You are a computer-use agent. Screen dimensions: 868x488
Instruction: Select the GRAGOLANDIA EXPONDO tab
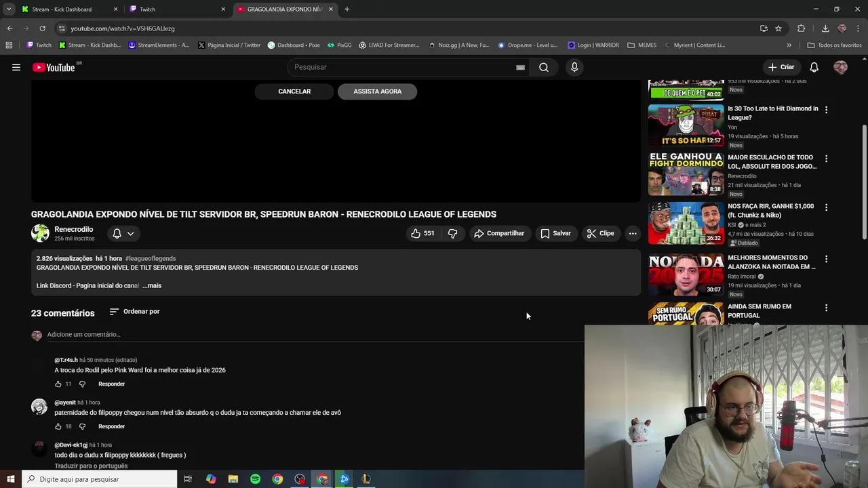pos(285,9)
